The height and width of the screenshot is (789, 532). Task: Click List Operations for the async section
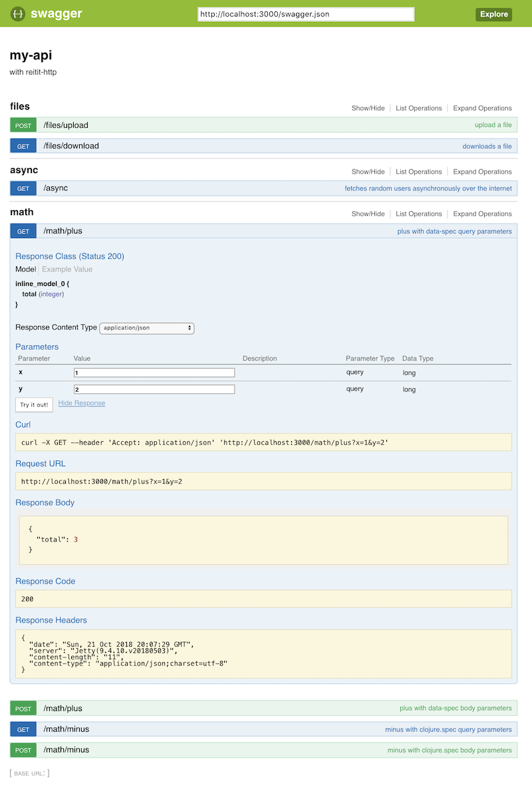[418, 172]
